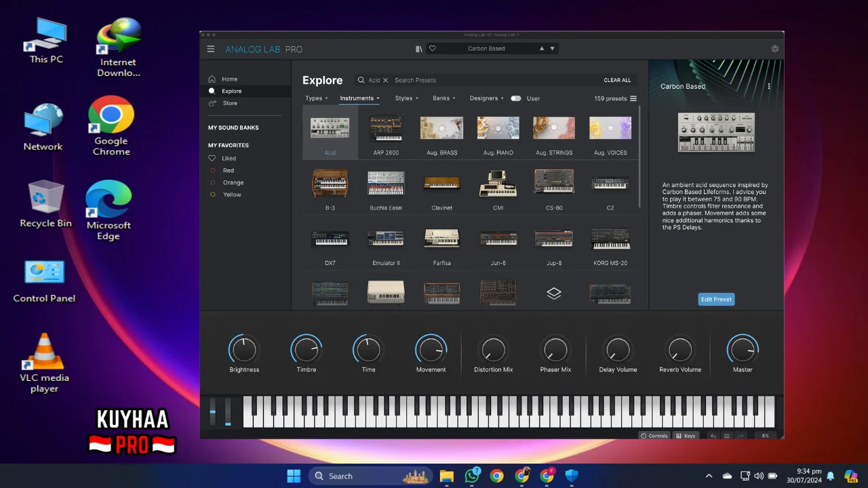This screenshot has height=488, width=868.
Task: Click the Movement knob
Action: click(431, 350)
